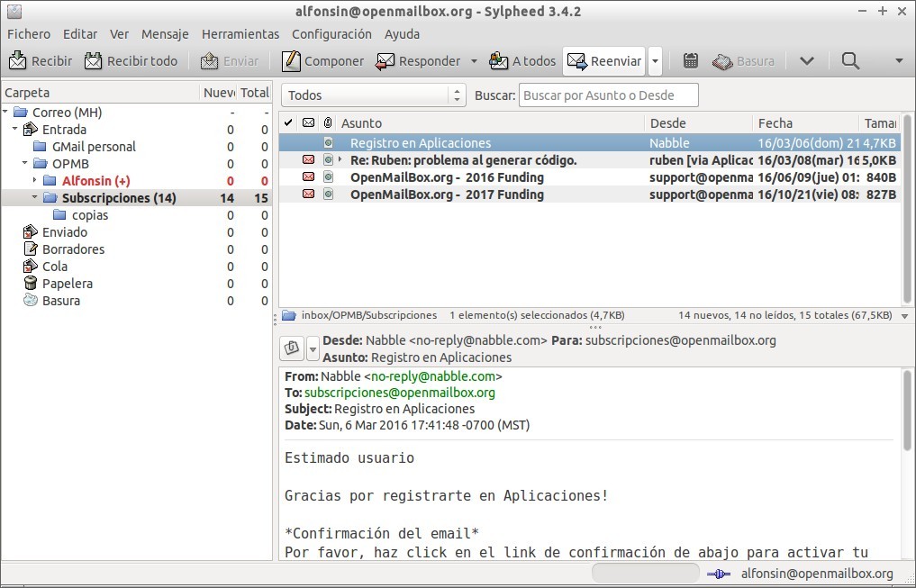This screenshot has width=916, height=588.
Task: Collapse the Correo (MH) tree node
Action: [5, 112]
